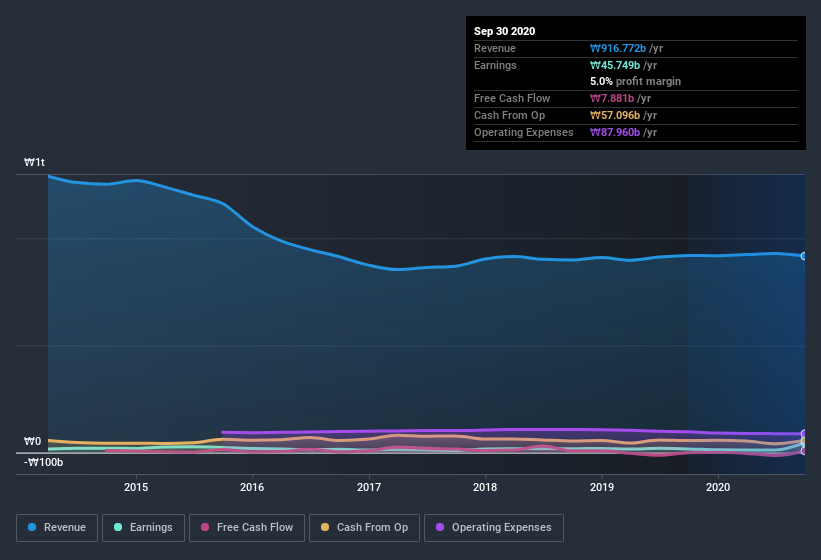The width and height of the screenshot is (821, 560).
Task: Click the Sep 30 2020 tooltip date
Action: coord(504,31)
